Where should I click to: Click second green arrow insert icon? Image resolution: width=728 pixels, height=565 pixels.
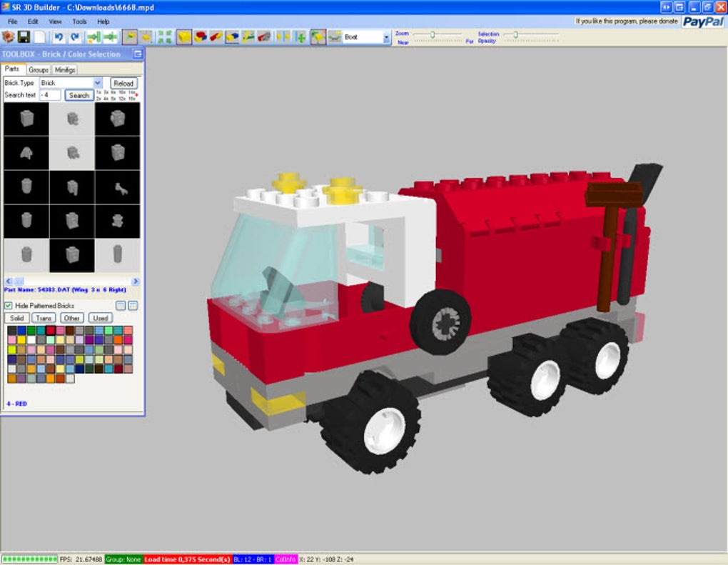click(110, 37)
